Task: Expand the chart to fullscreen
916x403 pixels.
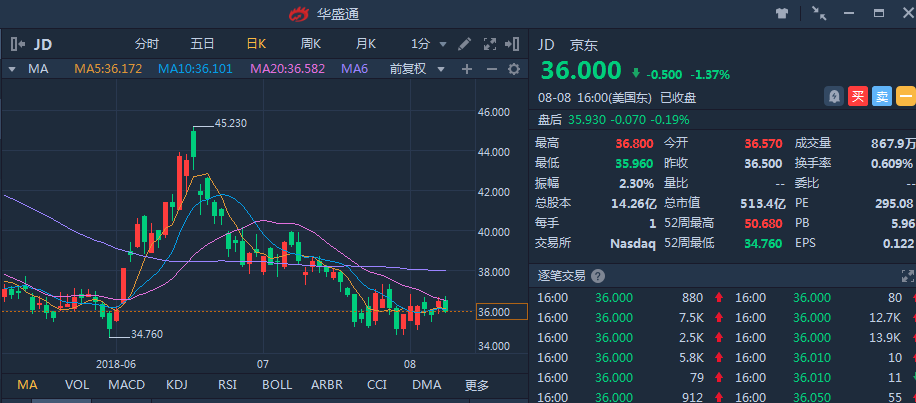Action: pyautogui.click(x=490, y=44)
